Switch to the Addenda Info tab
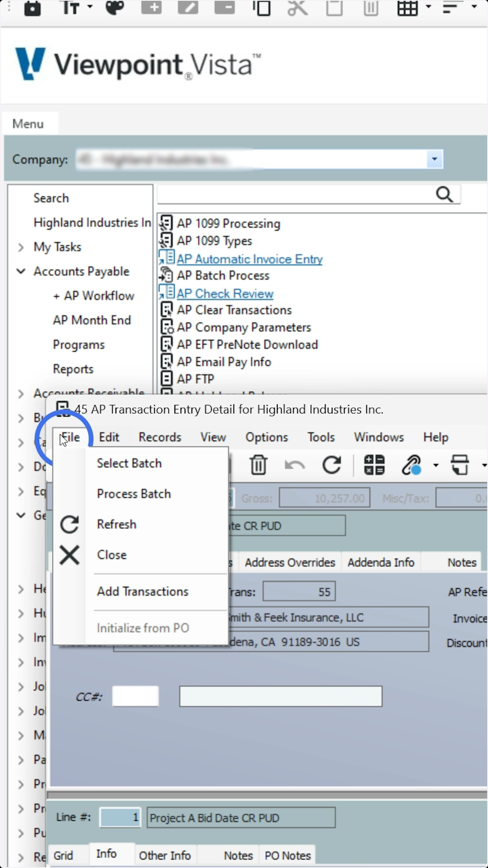Viewport: 488px width, 868px height. coord(381,562)
